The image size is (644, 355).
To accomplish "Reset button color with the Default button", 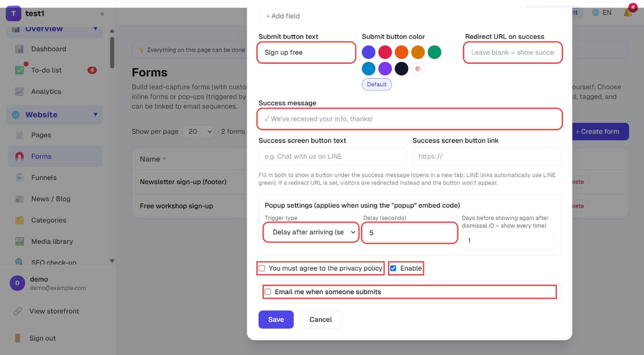I will coord(377,84).
